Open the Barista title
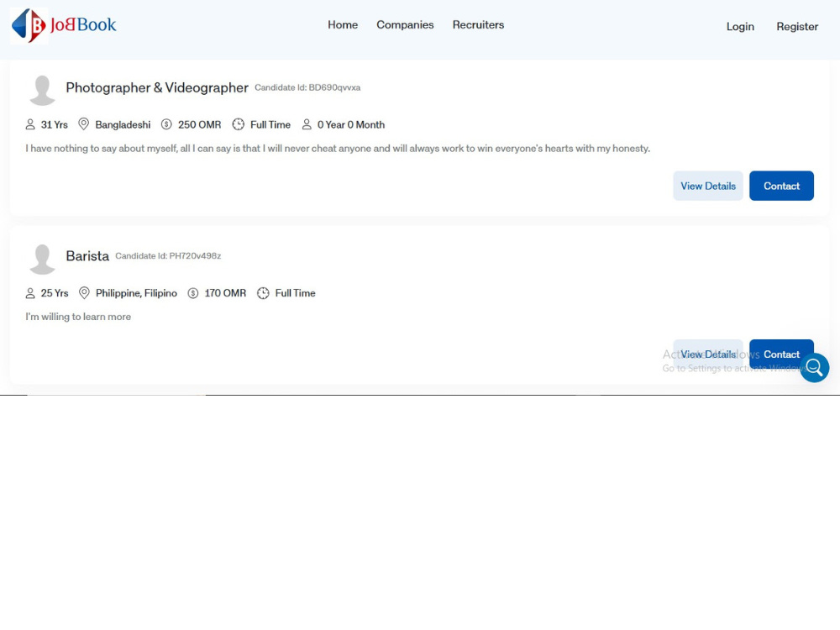The width and height of the screenshot is (840, 630). pos(87,256)
